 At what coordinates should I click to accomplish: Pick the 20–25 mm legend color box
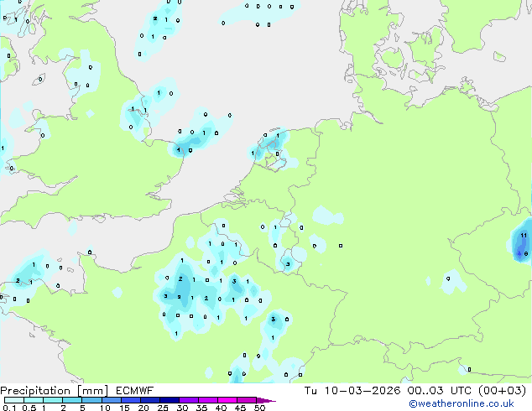[x=149, y=400]
